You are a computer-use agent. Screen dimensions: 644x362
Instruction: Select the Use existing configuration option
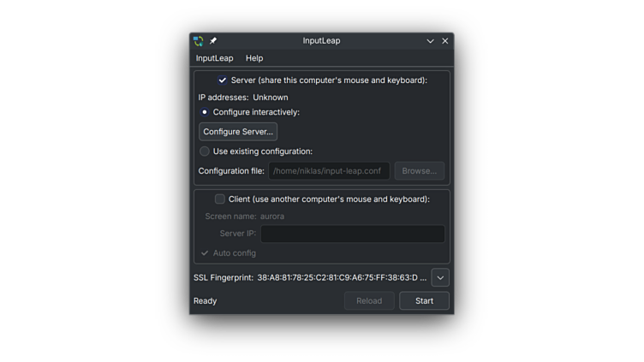tap(205, 151)
